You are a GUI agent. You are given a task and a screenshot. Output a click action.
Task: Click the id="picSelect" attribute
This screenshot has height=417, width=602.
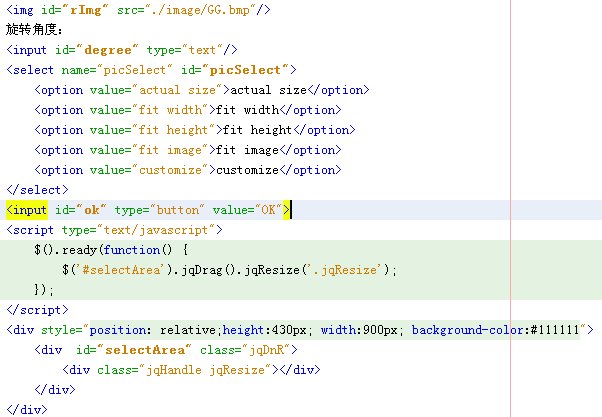[235, 70]
